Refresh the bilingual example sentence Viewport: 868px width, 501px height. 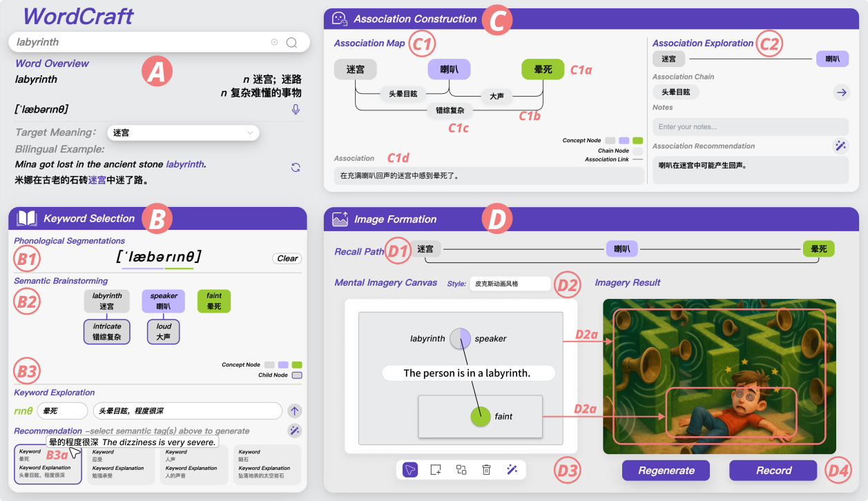[296, 167]
